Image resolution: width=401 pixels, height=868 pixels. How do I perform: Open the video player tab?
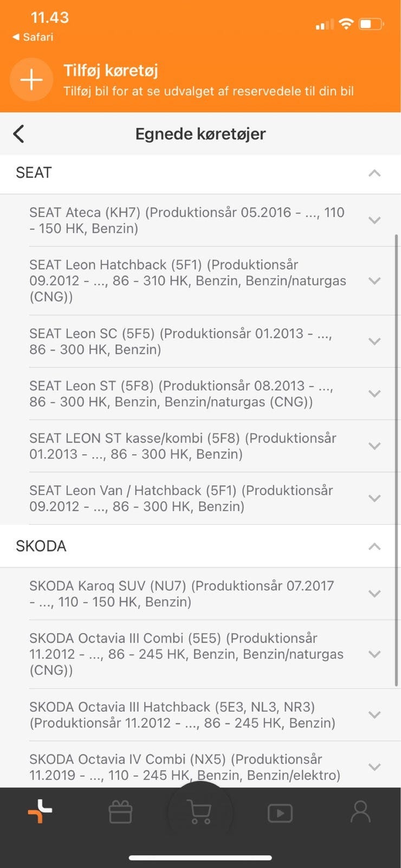click(280, 813)
